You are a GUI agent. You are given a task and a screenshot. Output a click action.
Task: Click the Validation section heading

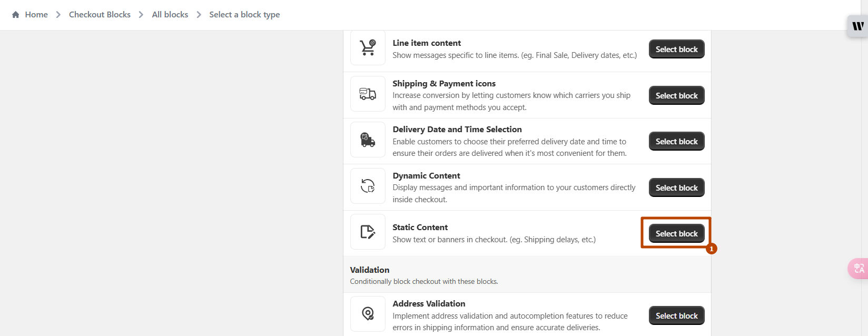tap(370, 270)
